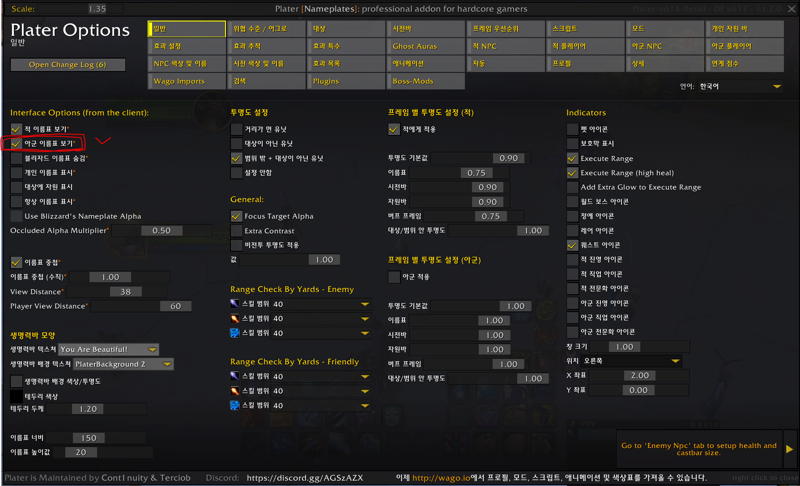Open the Boss-Mods tab
Image resolution: width=800 pixels, height=486 pixels.
(x=426, y=81)
